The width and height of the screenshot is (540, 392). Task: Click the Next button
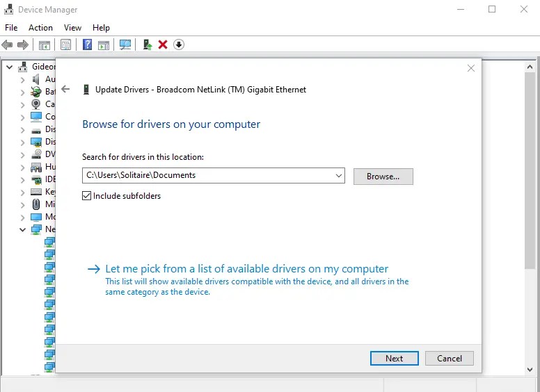click(395, 359)
